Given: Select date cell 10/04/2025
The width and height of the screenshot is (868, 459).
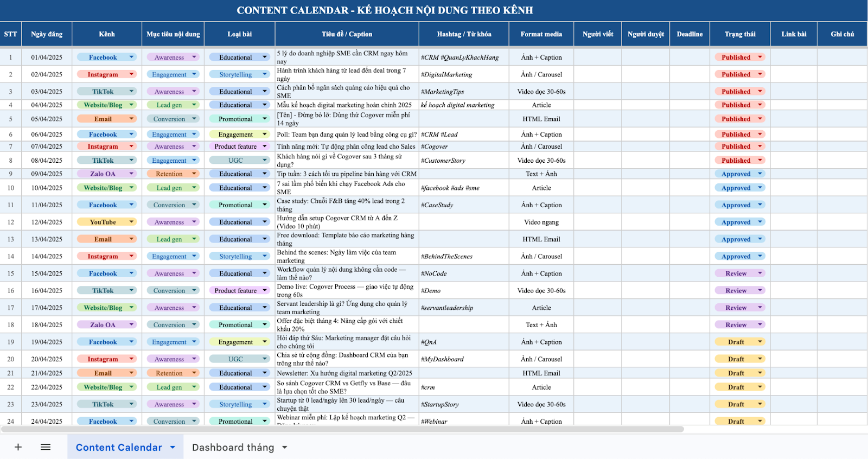Looking at the screenshot, I should [47, 188].
